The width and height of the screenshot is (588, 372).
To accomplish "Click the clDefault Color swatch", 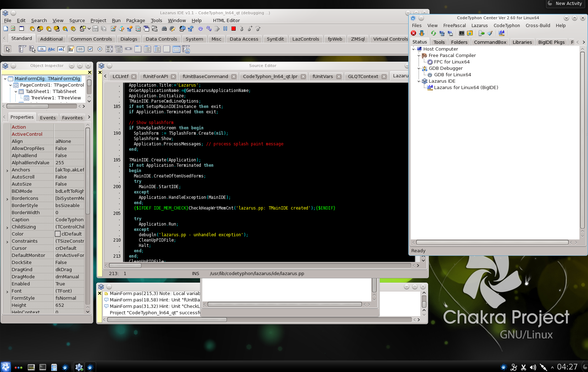I will click(x=58, y=234).
